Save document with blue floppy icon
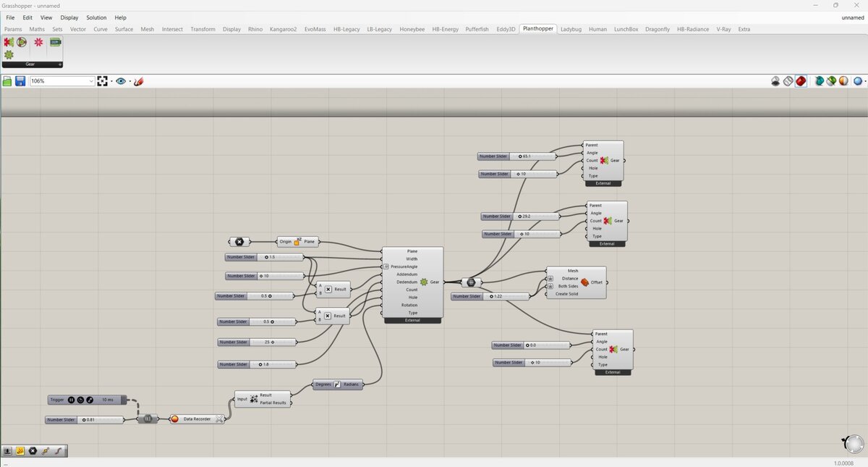 [x=20, y=81]
